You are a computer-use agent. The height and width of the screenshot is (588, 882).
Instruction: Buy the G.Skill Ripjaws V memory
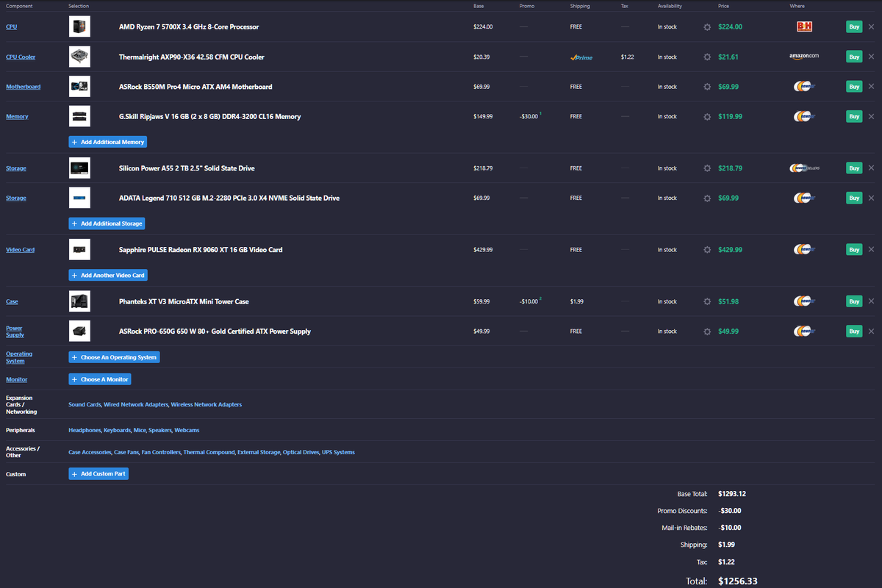coord(854,116)
